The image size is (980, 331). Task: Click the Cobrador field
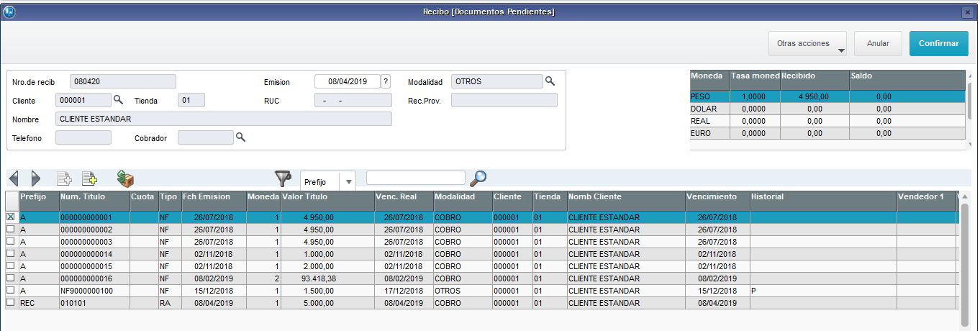(x=206, y=137)
